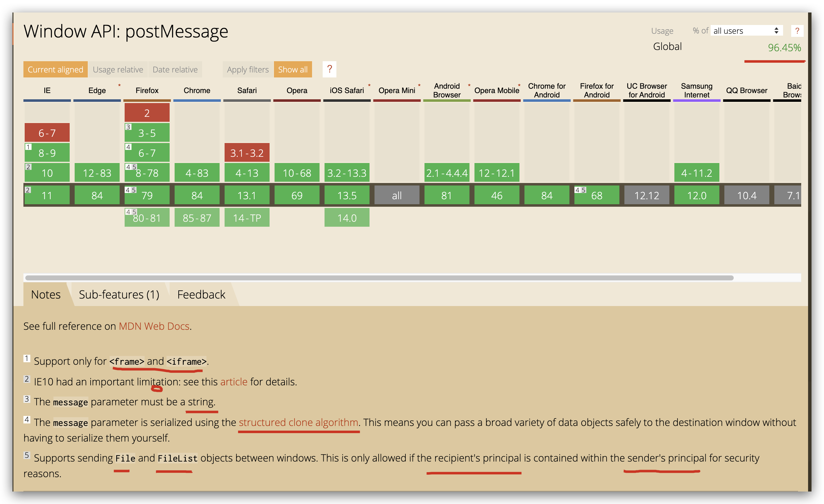Click the Firefox 2 unsupported cell
Image resolution: width=824 pixels, height=504 pixels.
[147, 112]
